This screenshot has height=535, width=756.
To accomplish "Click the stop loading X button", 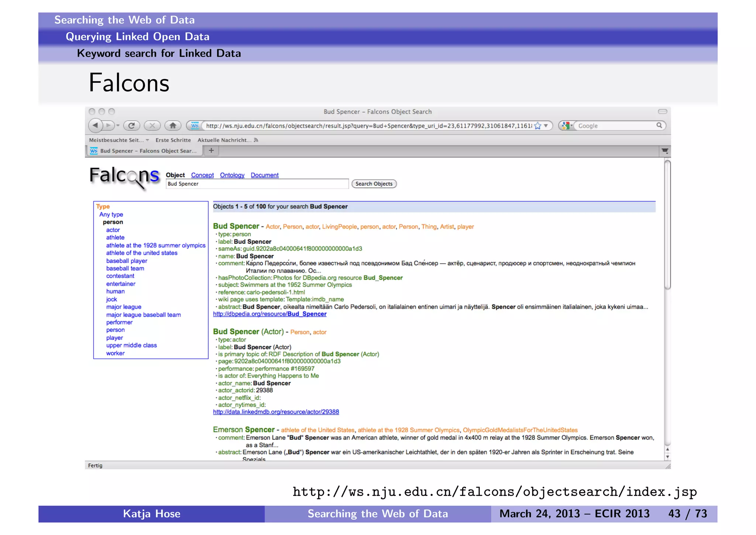I will click(152, 126).
